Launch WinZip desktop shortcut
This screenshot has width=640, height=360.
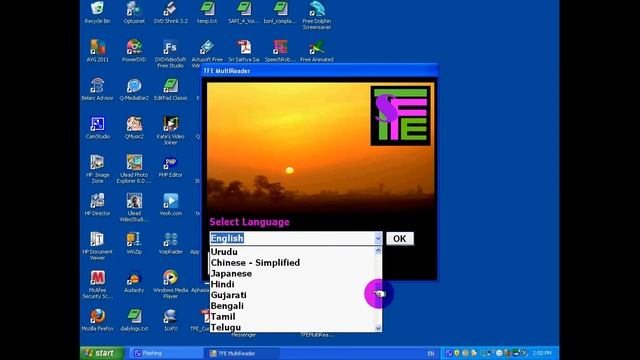coord(134,242)
